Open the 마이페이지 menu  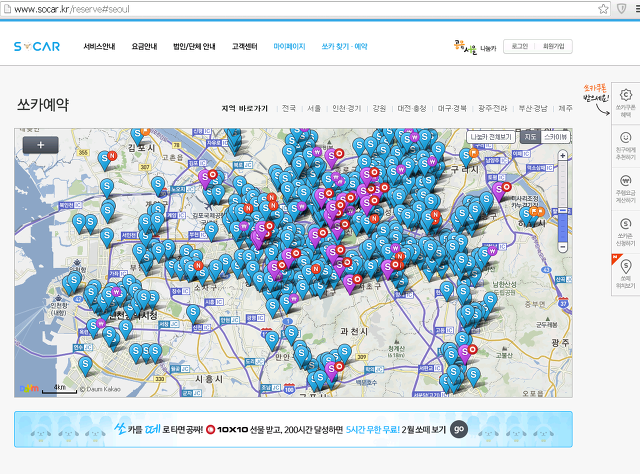click(x=289, y=47)
